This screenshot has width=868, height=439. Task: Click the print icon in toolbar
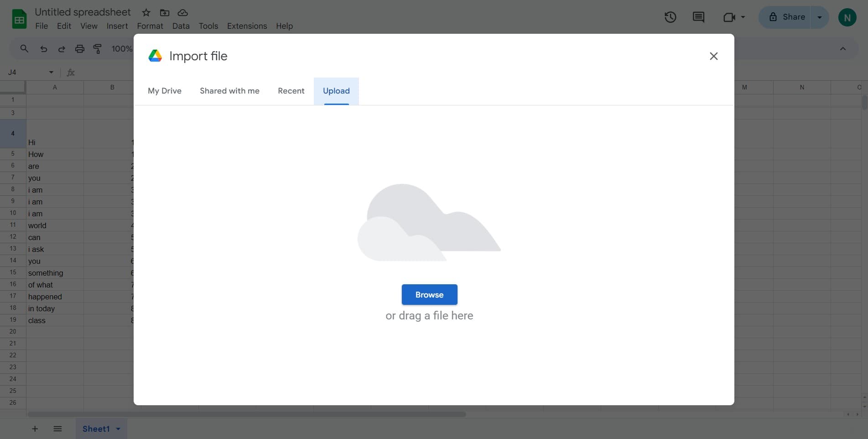point(80,49)
